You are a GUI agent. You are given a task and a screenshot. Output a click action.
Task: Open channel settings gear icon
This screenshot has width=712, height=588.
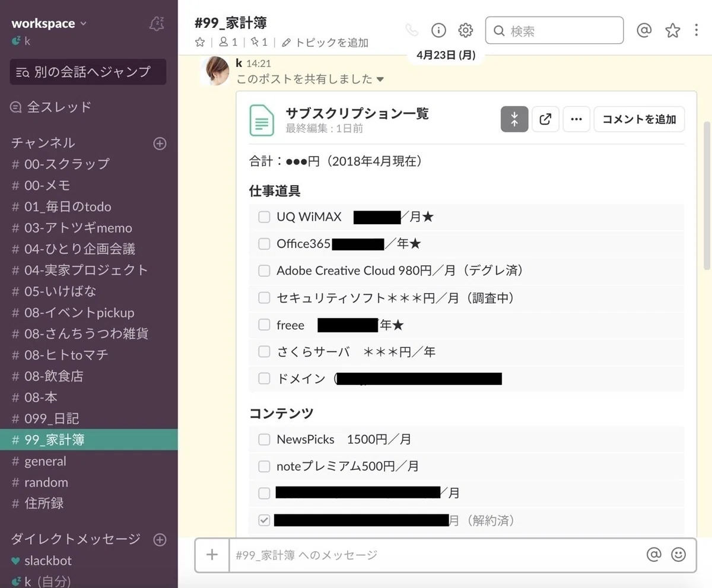pyautogui.click(x=466, y=30)
